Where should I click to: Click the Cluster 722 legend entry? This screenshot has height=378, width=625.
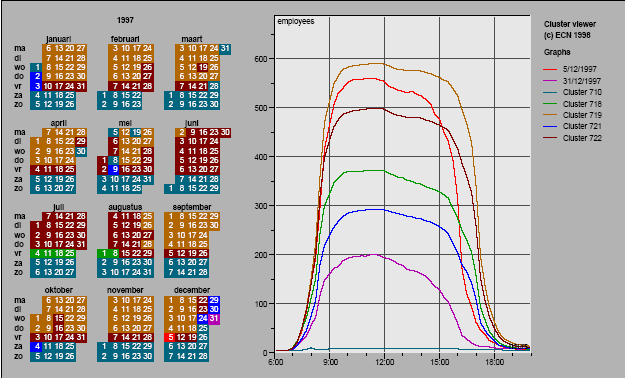pyautogui.click(x=572, y=138)
